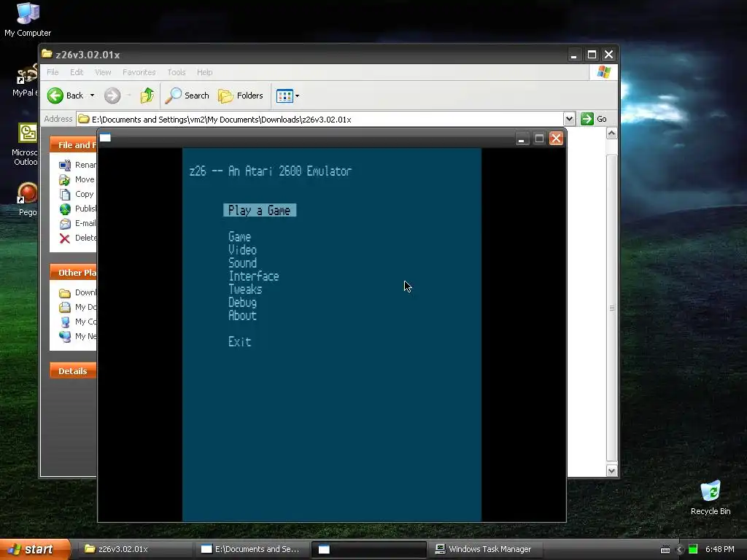Open the About entry in z26 menu

point(242,315)
